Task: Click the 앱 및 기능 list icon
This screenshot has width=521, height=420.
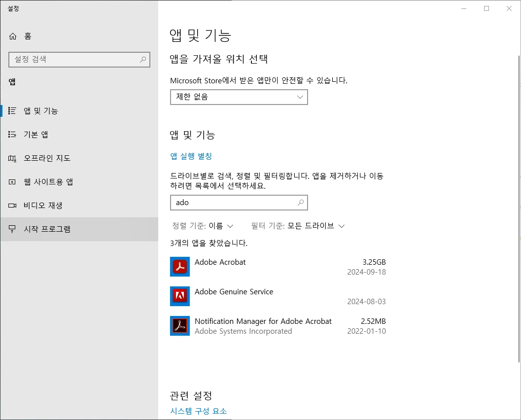Action: 12,110
